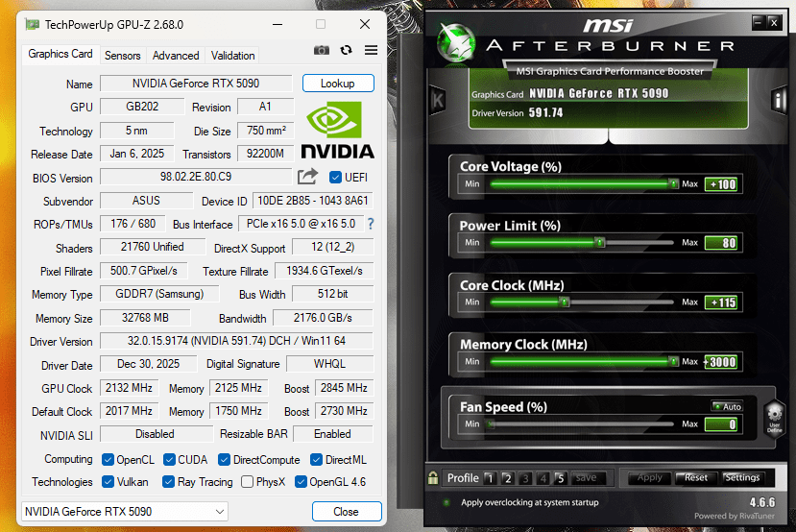Switch to the Graphics Card tab
796x532 pixels.
coord(60,54)
